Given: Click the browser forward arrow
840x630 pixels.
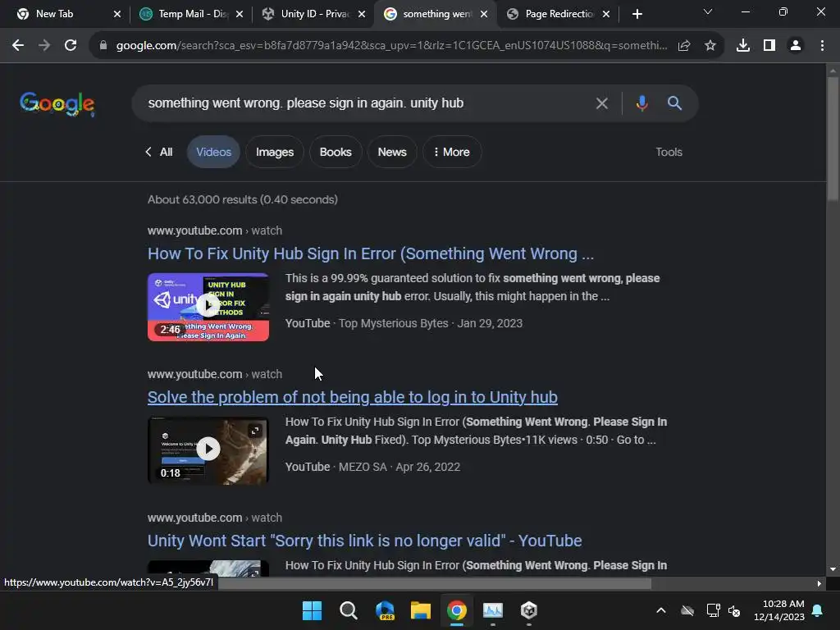Looking at the screenshot, I should click(44, 46).
